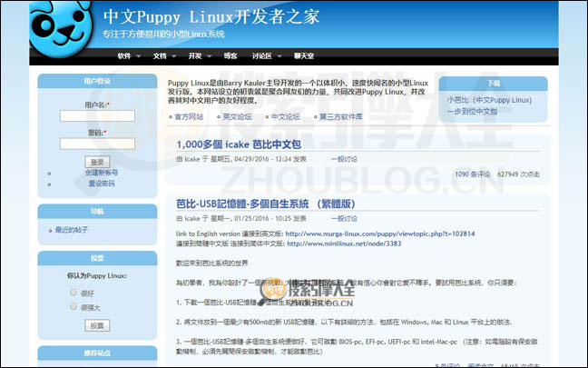Open the 重设密码 link
The height and width of the screenshot is (368, 588).
[102, 184]
